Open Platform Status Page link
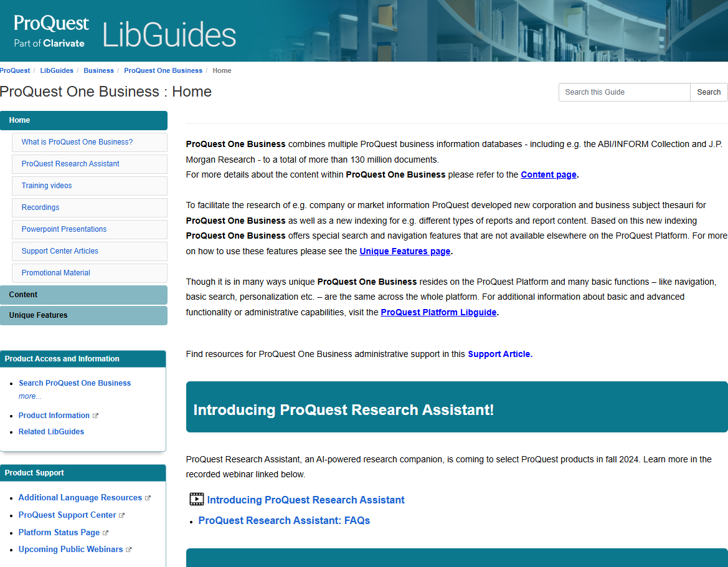This screenshot has height=567, width=728. 59,533
